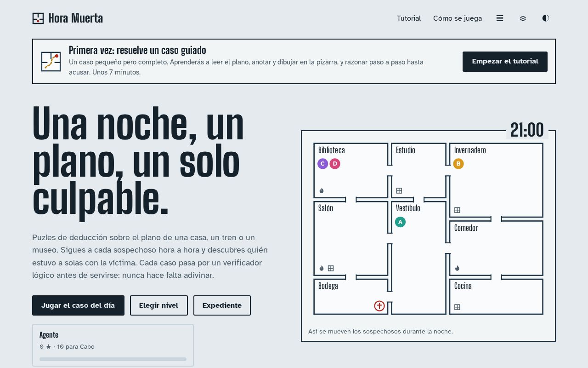The image size is (588, 368).
Task: Click the guided case map icon
Action: point(51,62)
